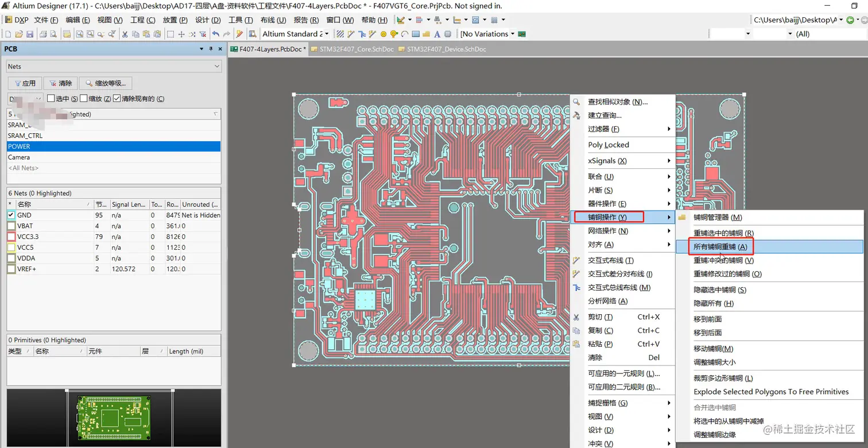Enable the 选中 (S) checkbox
This screenshot has height=448, width=868.
[51, 99]
